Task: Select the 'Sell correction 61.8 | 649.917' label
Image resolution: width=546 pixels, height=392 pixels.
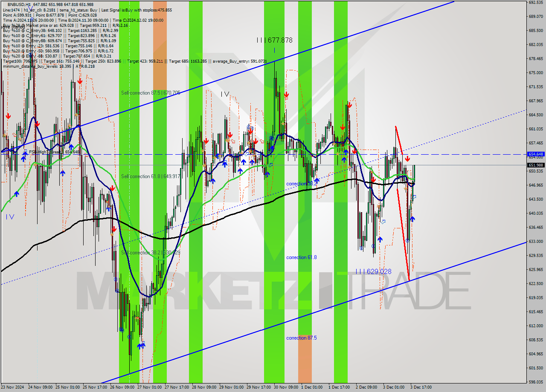Action: pyautogui.click(x=151, y=176)
